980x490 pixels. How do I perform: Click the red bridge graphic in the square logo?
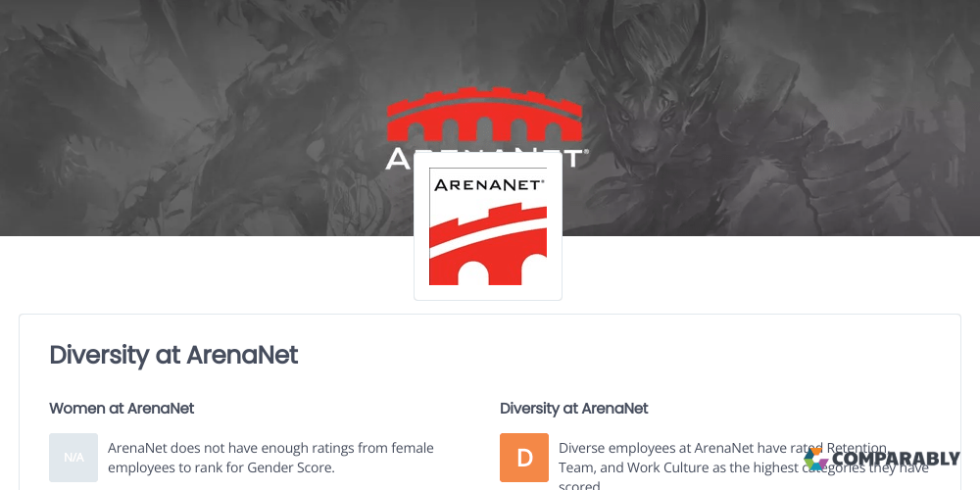pos(488,244)
